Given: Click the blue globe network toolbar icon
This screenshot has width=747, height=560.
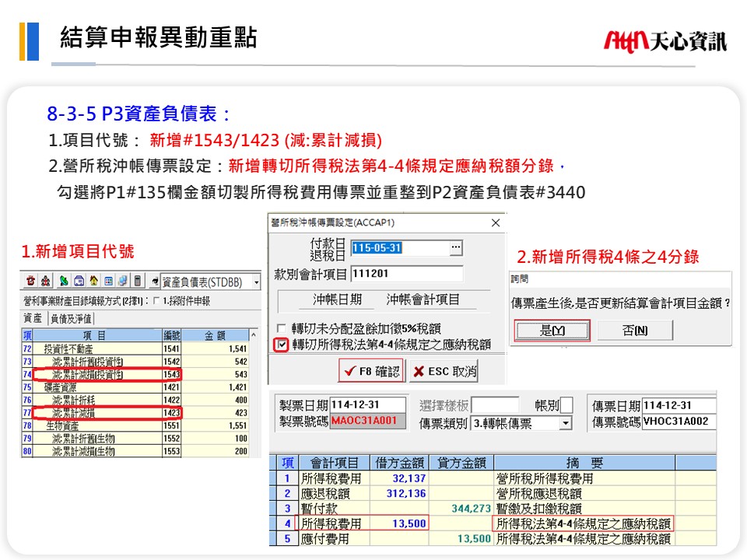Looking at the screenshot, I should click(x=123, y=281).
